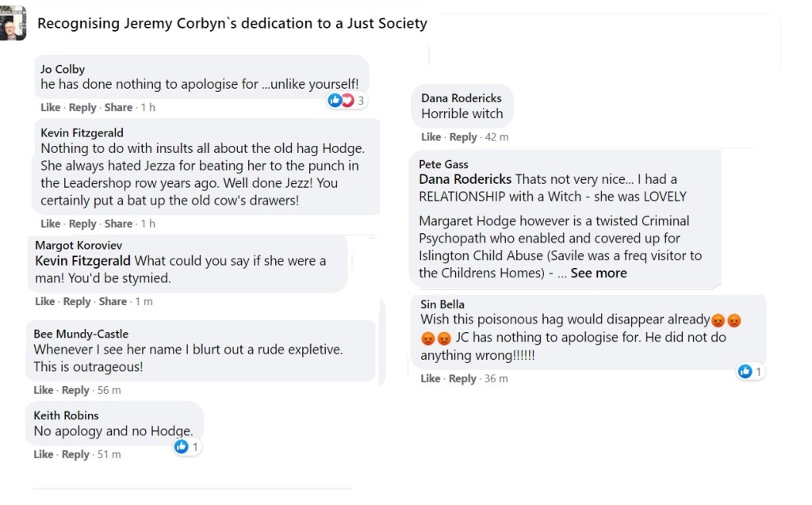This screenshot has width=812, height=505.
Task: Open the group title Recognising Jeremy Corbyn's dedication
Action: [232, 24]
